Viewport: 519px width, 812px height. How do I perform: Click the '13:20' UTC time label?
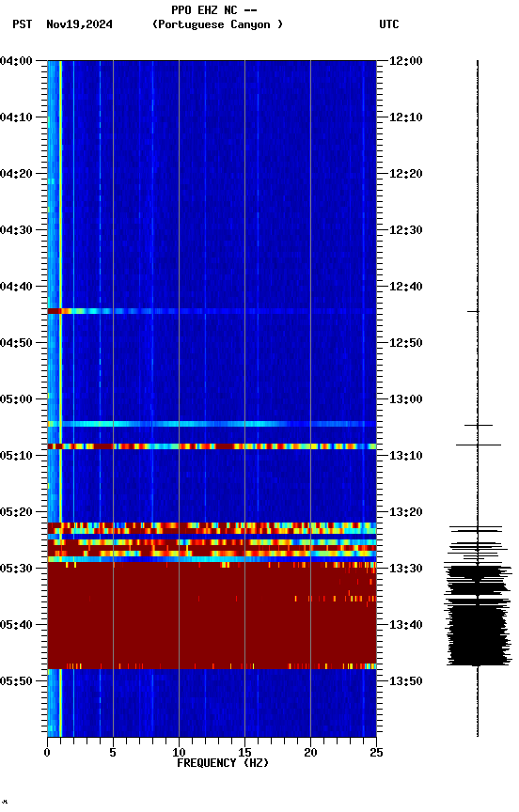click(406, 512)
